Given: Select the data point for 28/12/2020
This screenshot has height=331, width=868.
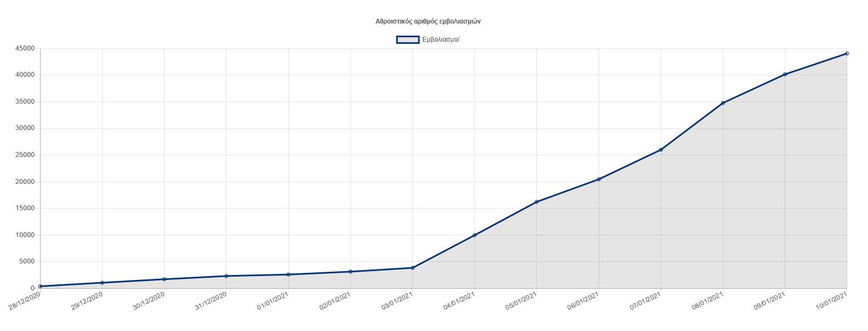Looking at the screenshot, I should pos(40,286).
